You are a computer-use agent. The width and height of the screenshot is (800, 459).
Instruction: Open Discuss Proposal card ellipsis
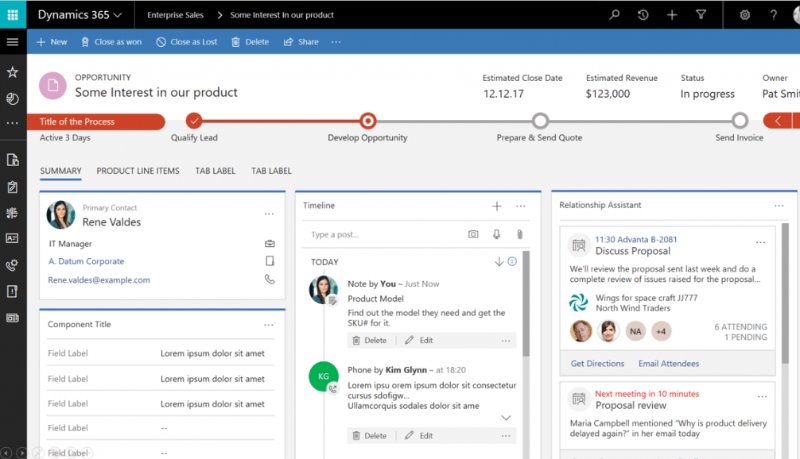(x=760, y=242)
